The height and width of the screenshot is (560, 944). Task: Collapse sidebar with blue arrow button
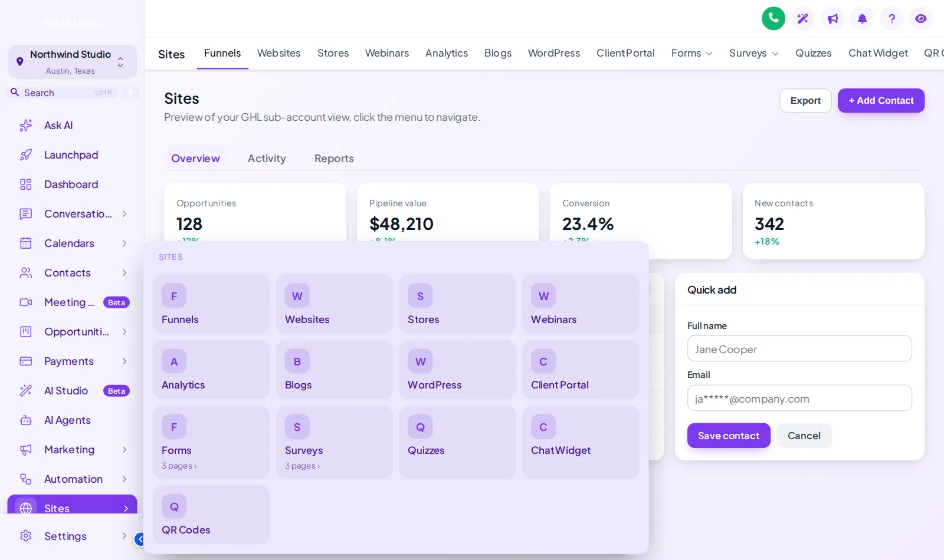(140, 539)
